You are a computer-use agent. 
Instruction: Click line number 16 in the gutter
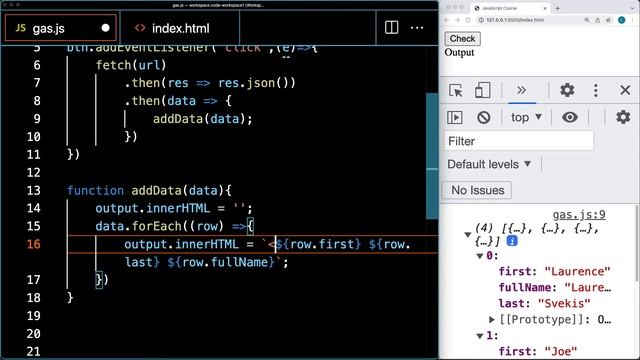(x=33, y=244)
